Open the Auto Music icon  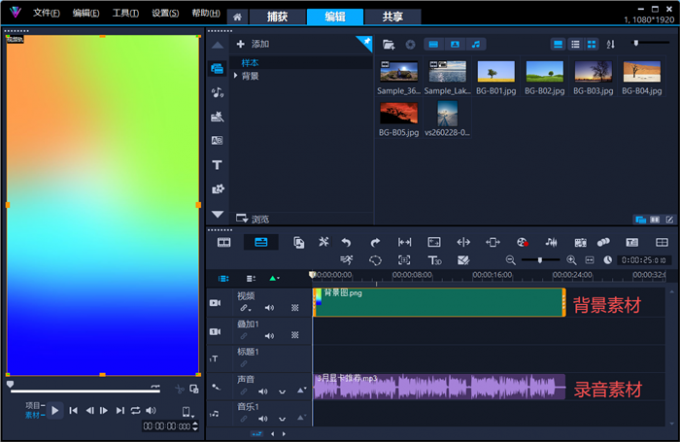[x=580, y=242]
